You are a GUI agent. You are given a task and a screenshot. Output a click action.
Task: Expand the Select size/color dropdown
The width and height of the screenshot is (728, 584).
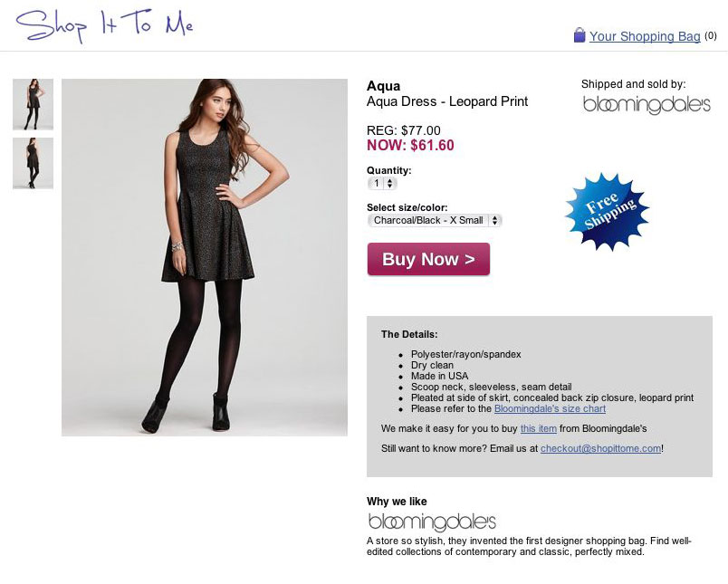point(435,220)
